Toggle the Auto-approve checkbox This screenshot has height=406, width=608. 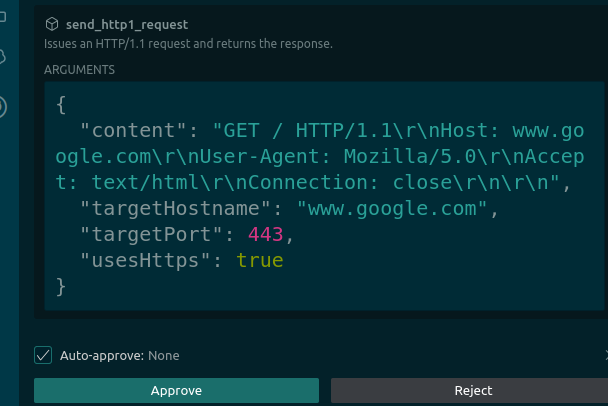tap(43, 355)
